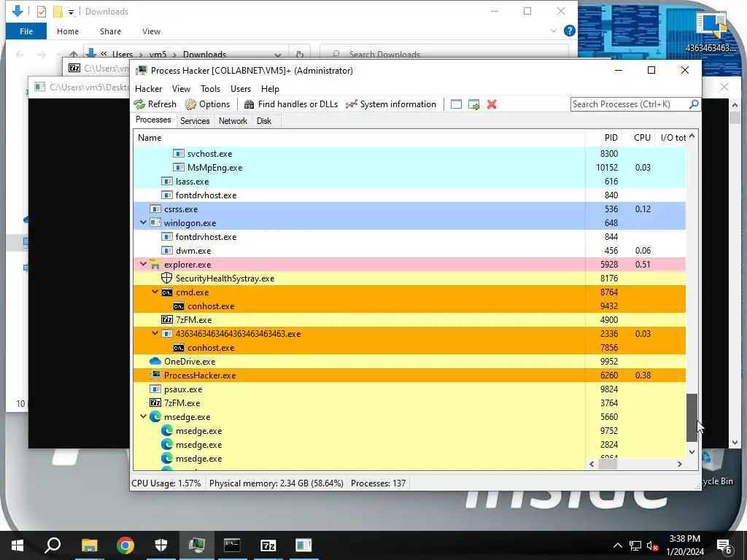
Task: Click the help icon in Downloads window
Action: (x=569, y=31)
